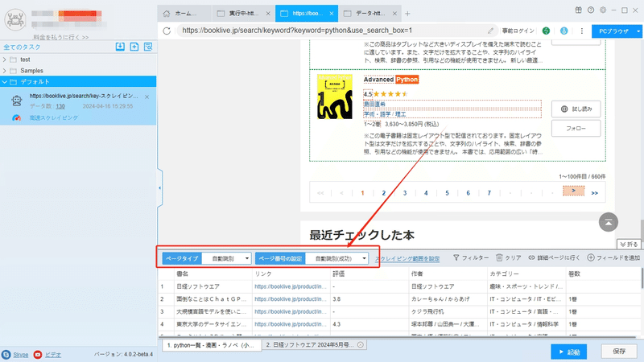The image size is (644, 362).
Task: Click the 全てのタスク heading
Action: pos(22,47)
